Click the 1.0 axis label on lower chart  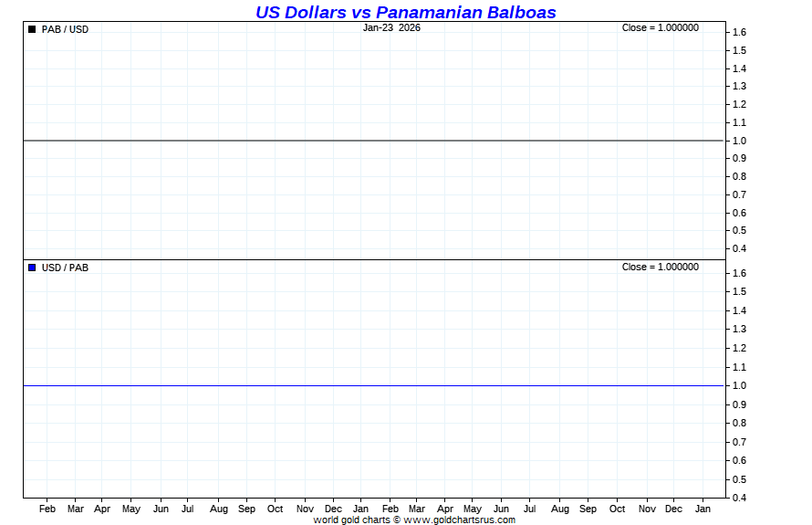pos(739,385)
